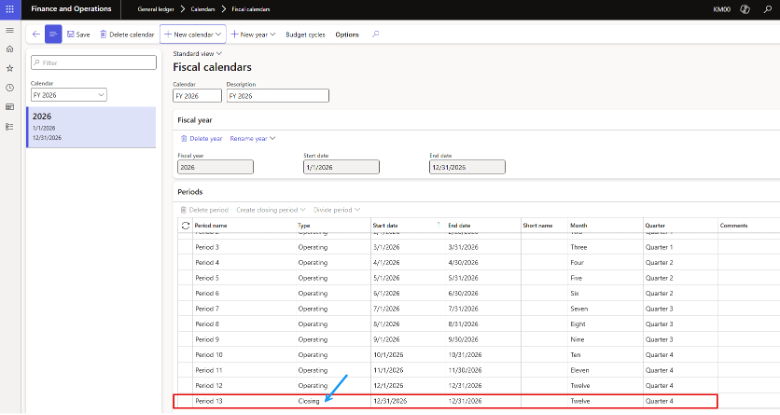
Task: Collapse the Fiscal year section header
Action: pyautogui.click(x=195, y=120)
